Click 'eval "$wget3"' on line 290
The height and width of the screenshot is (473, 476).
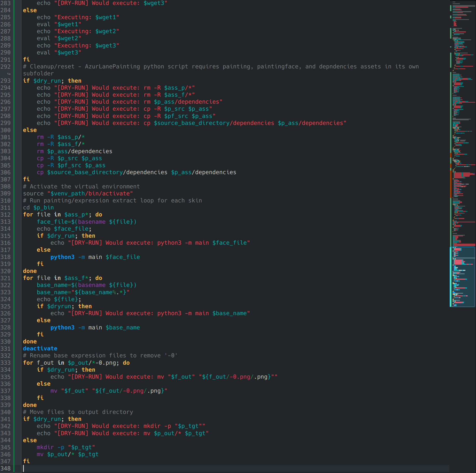point(59,53)
